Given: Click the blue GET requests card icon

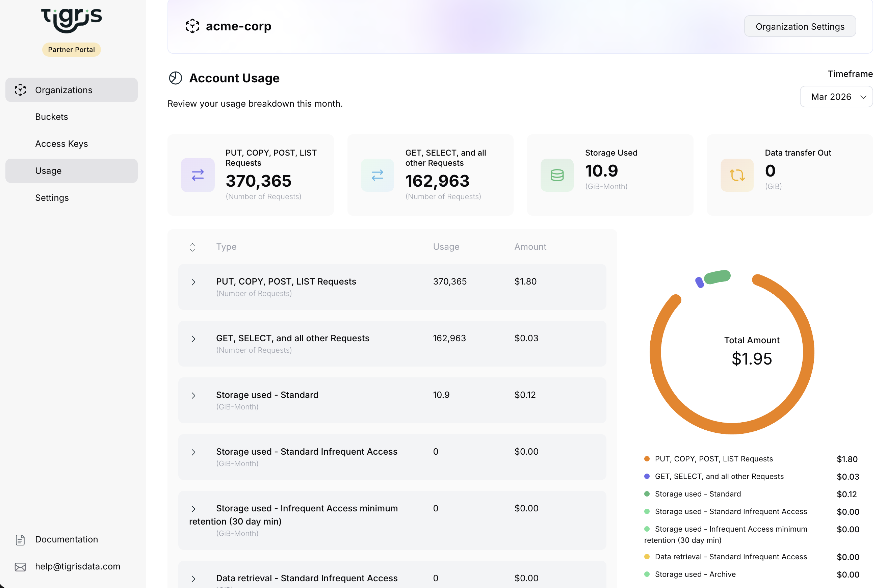Looking at the screenshot, I should pyautogui.click(x=377, y=175).
